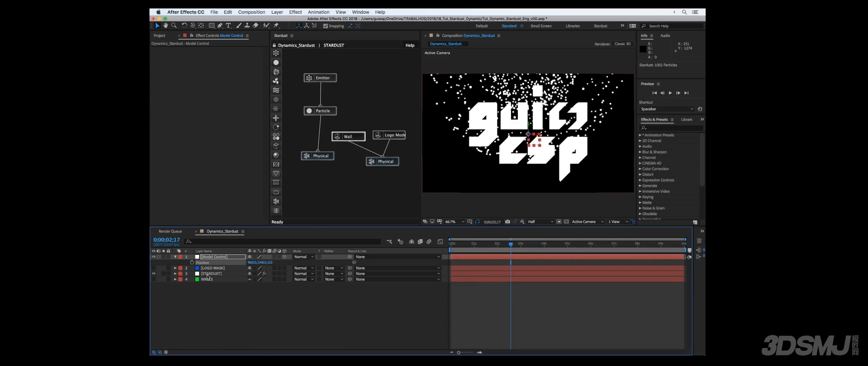The height and width of the screenshot is (366, 868).
Task: Click Help button in Stardust panel
Action: coord(410,45)
